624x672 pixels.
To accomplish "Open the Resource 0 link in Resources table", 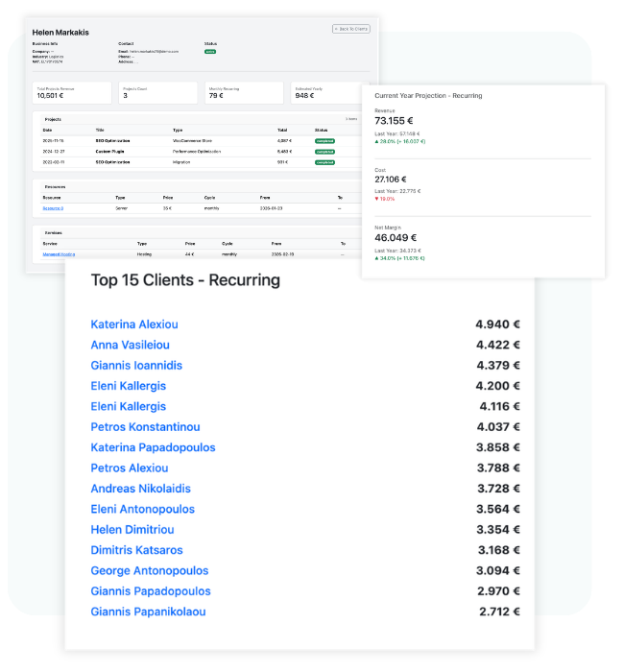I will coord(53,208).
